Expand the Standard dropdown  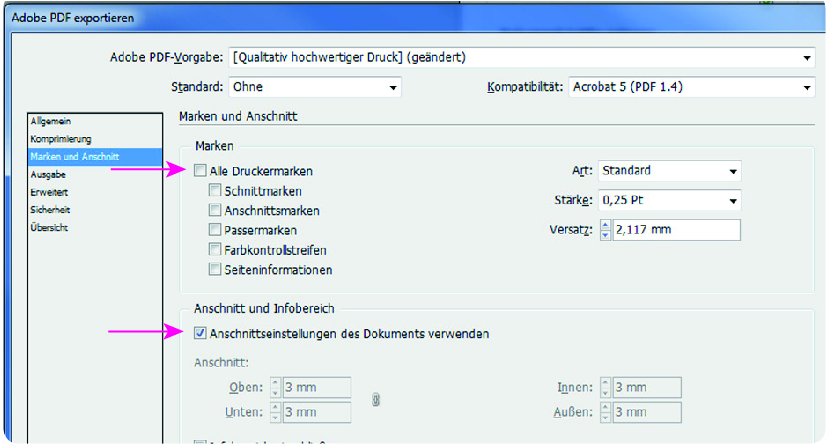(x=314, y=88)
